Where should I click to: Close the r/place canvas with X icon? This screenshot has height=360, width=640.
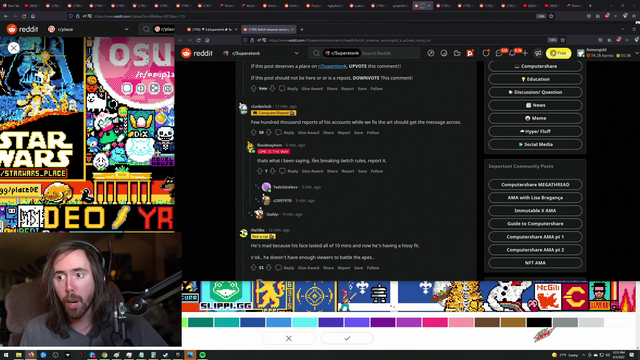[13, 48]
